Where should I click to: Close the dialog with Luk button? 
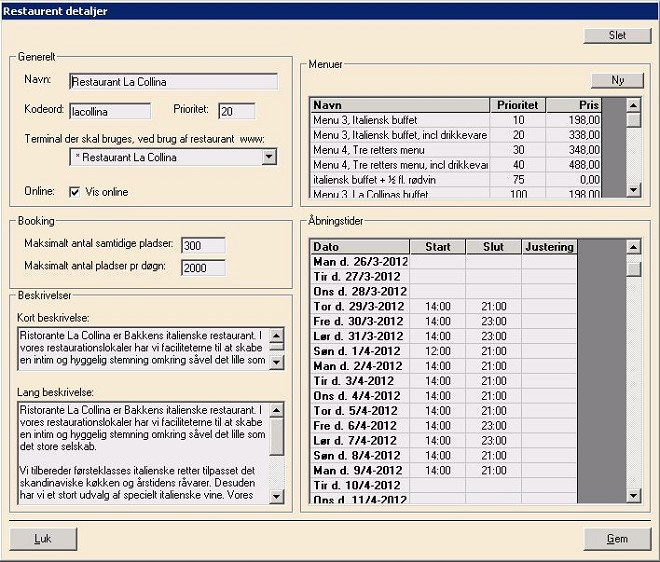[43, 539]
